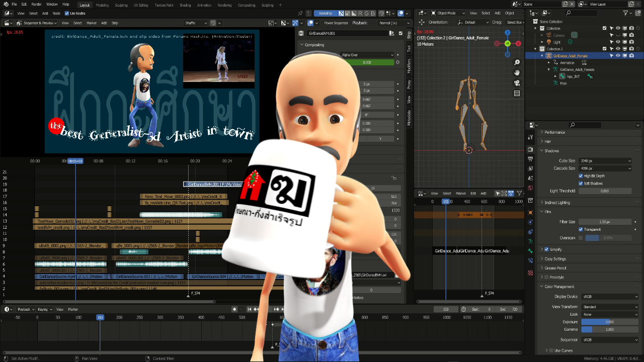Click hips_JNT bone icon in outliner
This screenshot has width=644, height=362.
pos(562,76)
